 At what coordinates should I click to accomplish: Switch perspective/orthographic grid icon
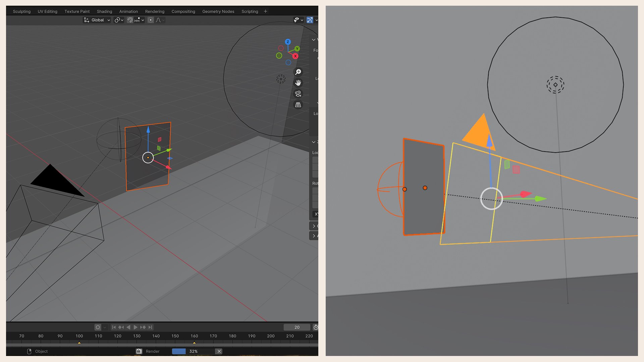298,105
